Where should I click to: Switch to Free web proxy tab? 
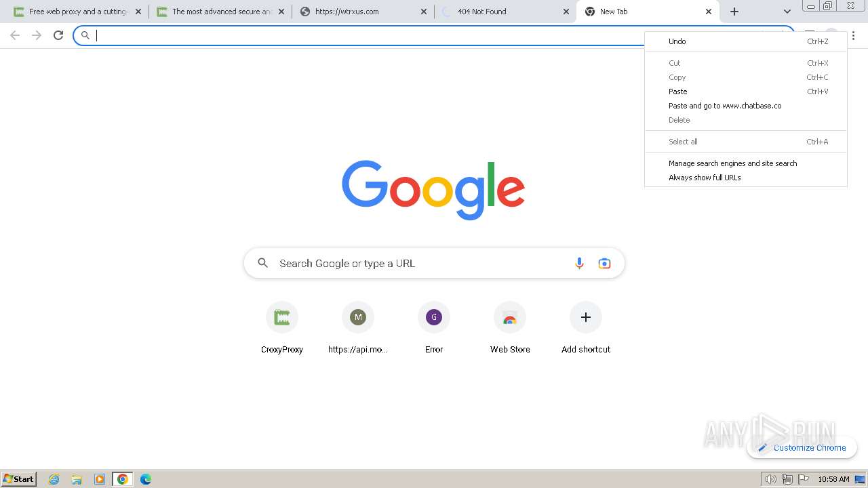click(78, 12)
